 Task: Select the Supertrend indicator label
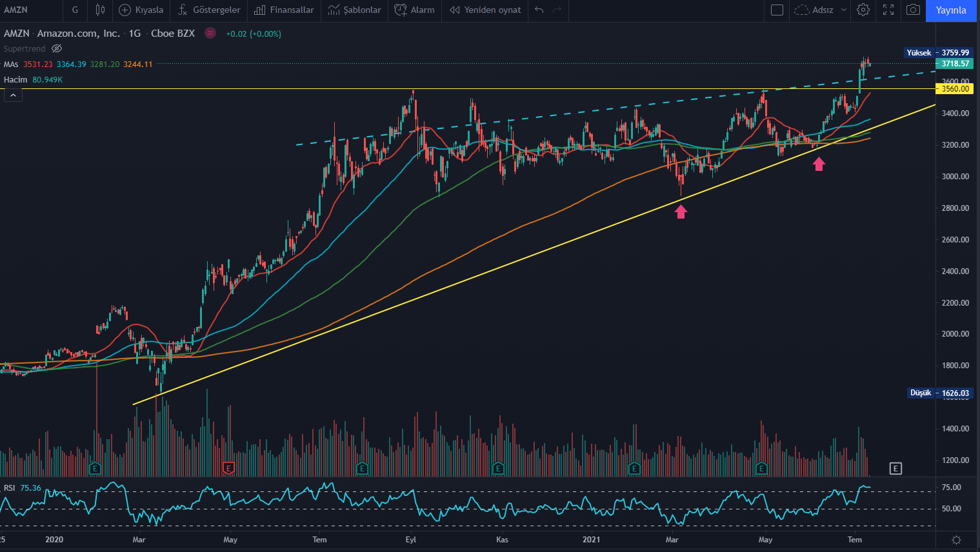(25, 48)
